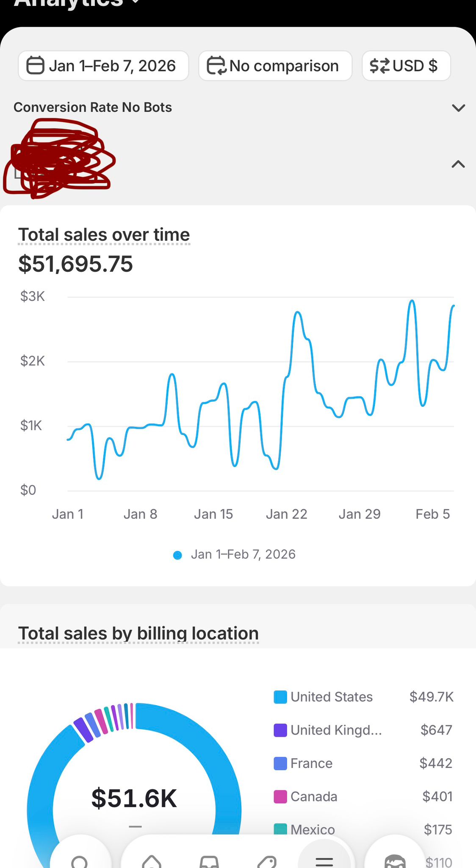Tap the calendar icon in date range
The image size is (476, 868).
[x=35, y=66]
